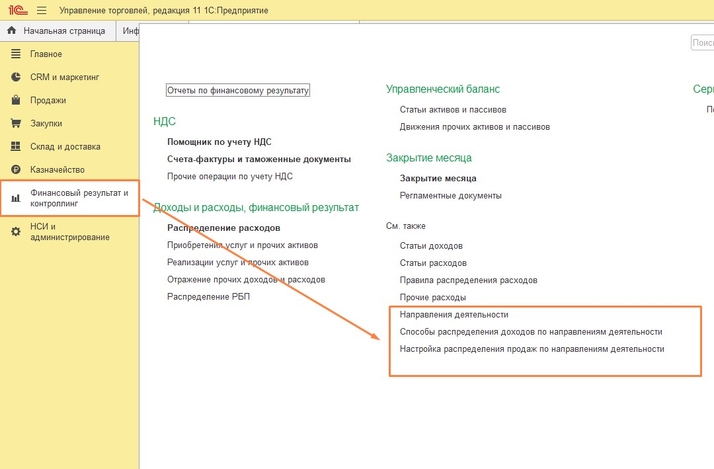Open the hamburger main menu
The width and height of the screenshot is (714, 469).
42,10
